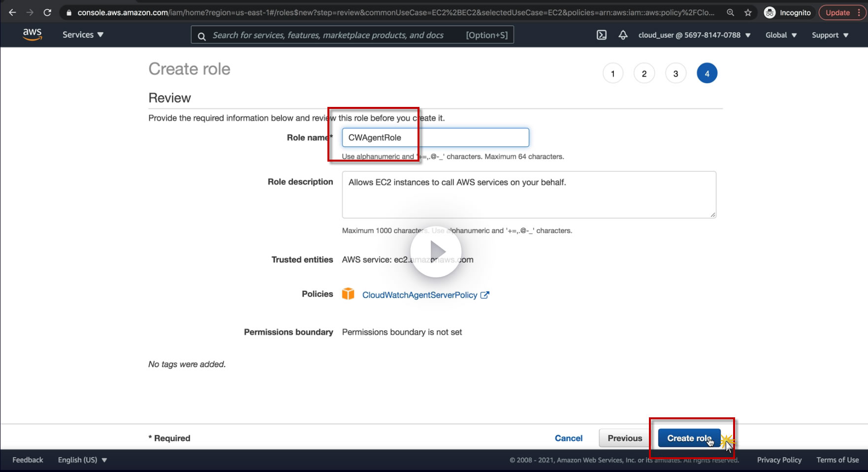Open the English (US) language selector
The width and height of the screenshot is (868, 472).
click(82, 460)
